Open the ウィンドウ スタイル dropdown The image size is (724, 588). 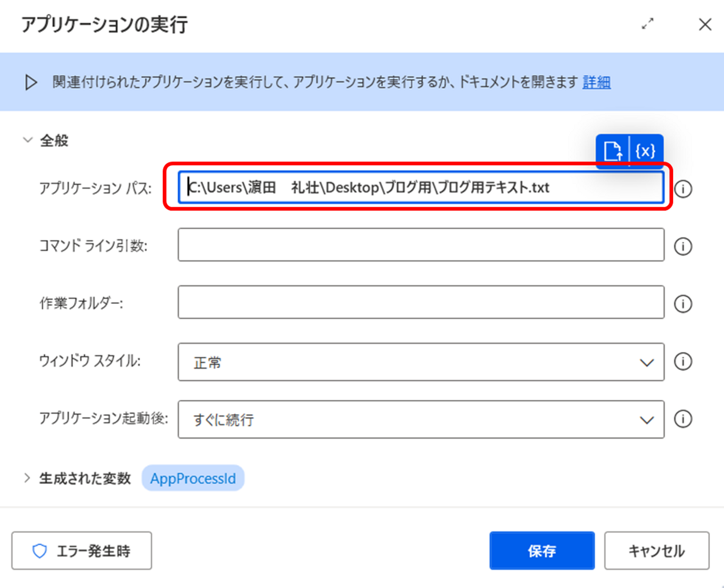click(421, 362)
